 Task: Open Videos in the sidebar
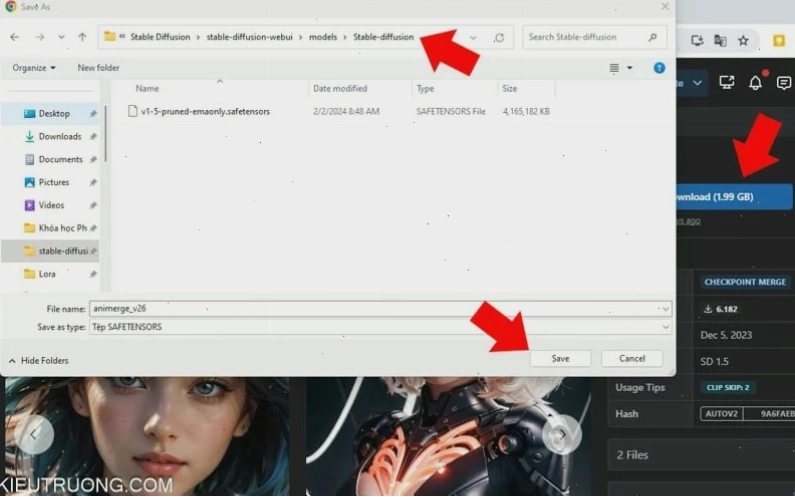[51, 205]
